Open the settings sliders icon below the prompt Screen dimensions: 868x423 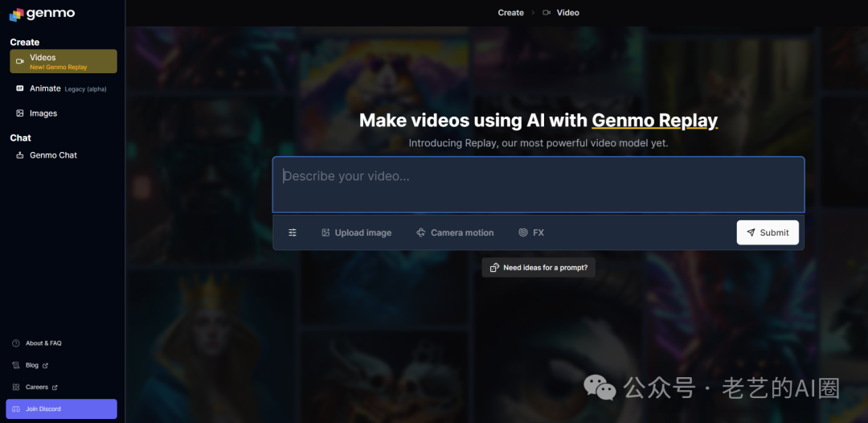[293, 232]
